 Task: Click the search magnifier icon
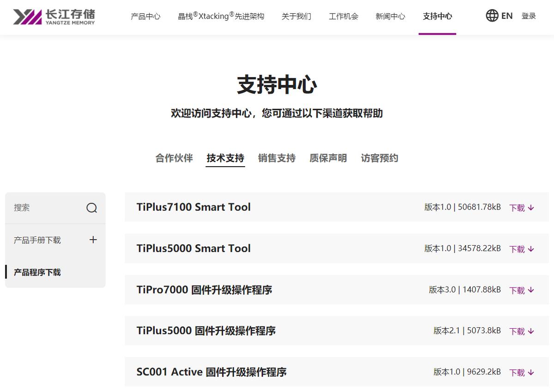(x=92, y=208)
